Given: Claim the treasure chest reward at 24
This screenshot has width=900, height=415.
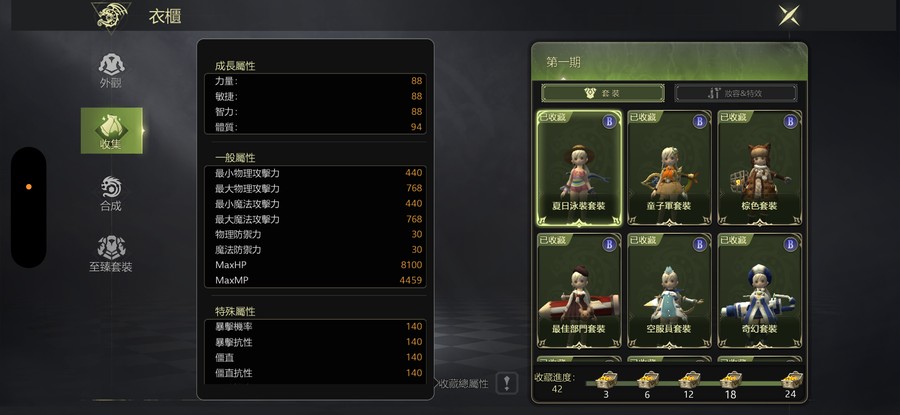Looking at the screenshot, I should point(792,381).
